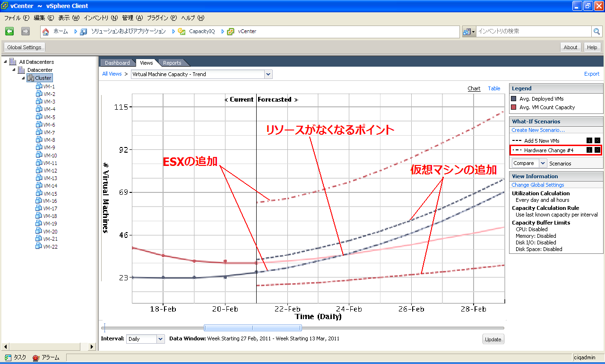Go back with the green back arrow

point(9,31)
